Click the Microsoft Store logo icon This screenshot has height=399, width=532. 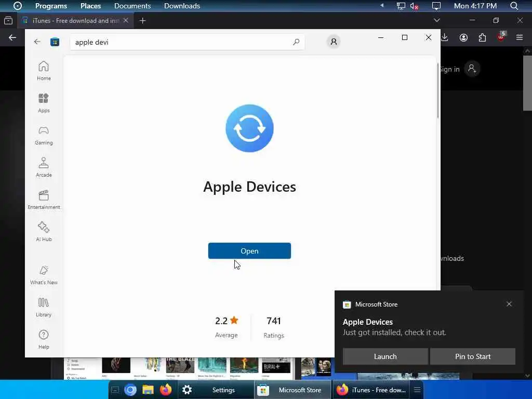(x=55, y=42)
